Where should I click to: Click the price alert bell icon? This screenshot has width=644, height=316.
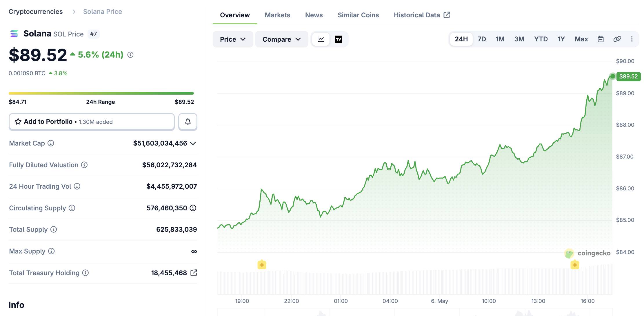point(188,122)
